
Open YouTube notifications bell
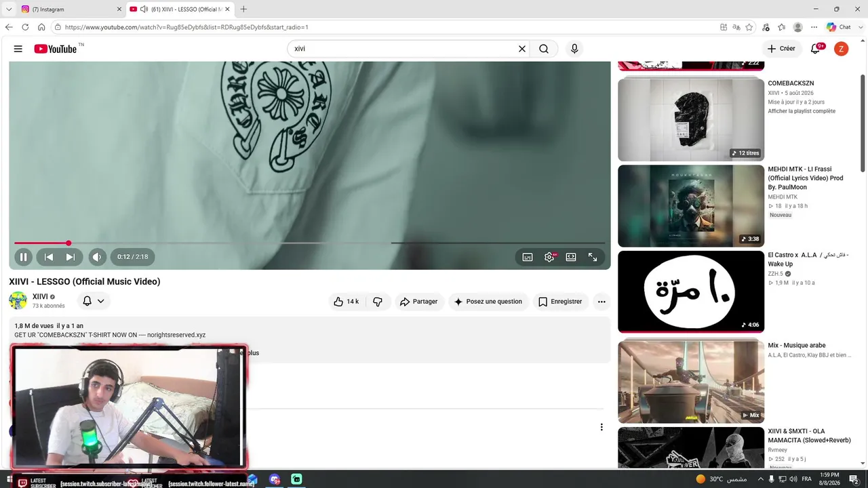coord(816,49)
